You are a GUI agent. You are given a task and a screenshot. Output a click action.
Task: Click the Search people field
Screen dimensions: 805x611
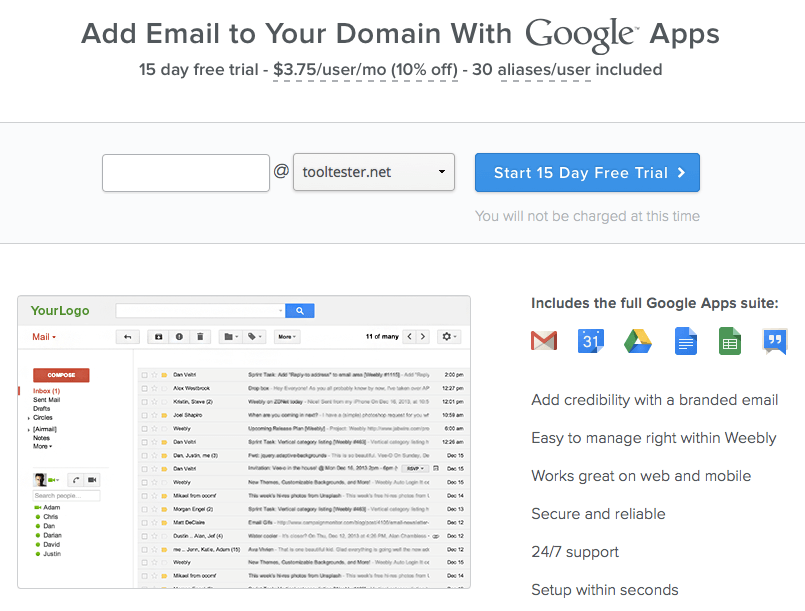(x=67, y=496)
